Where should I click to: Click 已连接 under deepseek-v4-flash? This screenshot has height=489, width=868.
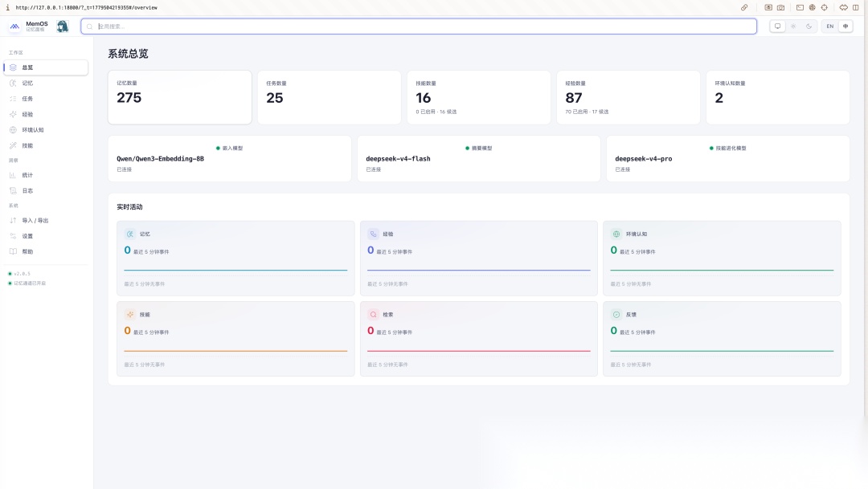373,169
